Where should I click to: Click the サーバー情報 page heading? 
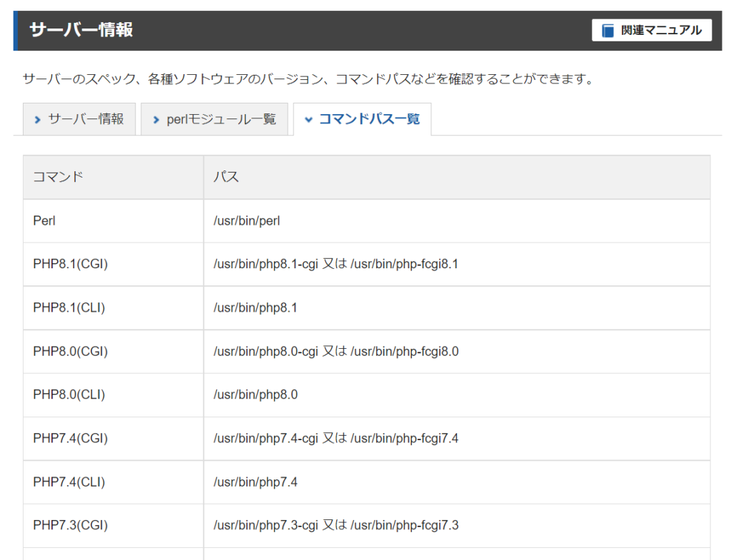pyautogui.click(x=81, y=30)
